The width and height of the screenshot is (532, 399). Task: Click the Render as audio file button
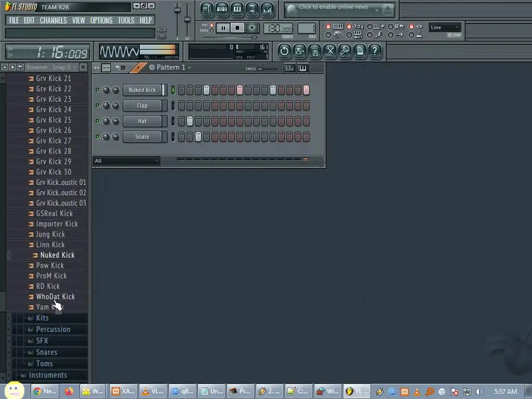(315, 51)
